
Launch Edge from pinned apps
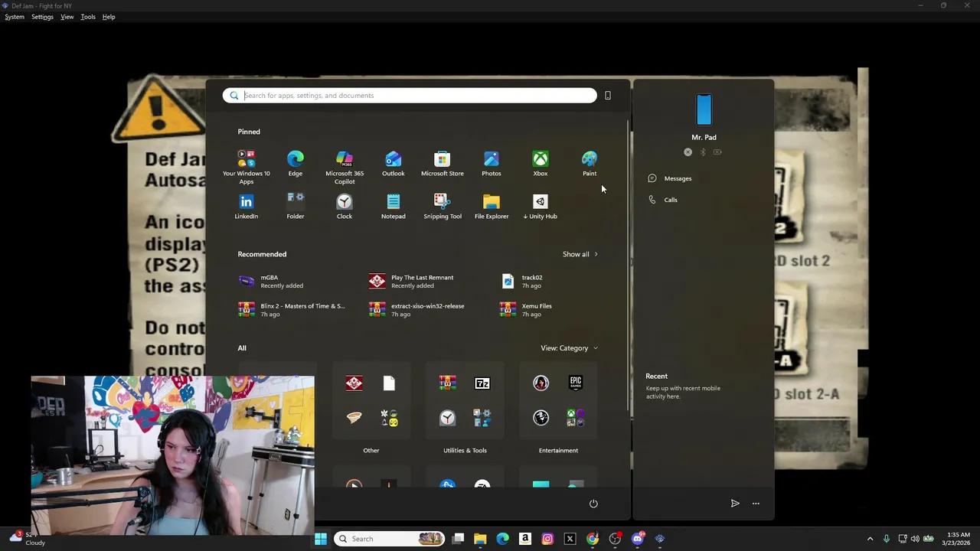coord(296,165)
